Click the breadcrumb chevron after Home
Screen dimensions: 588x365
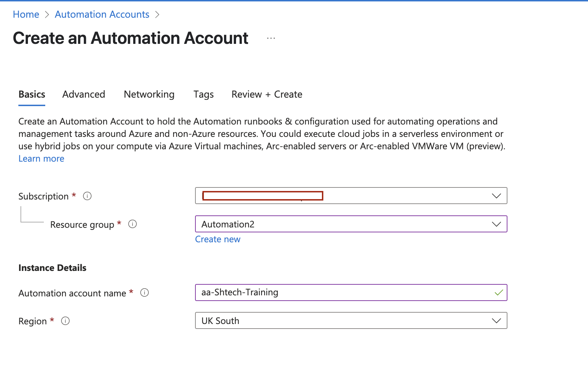point(46,15)
